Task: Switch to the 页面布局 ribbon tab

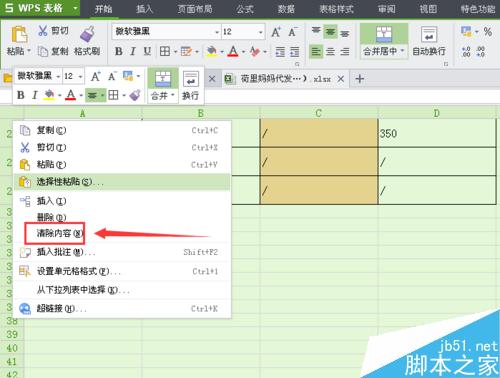Action: click(x=195, y=9)
